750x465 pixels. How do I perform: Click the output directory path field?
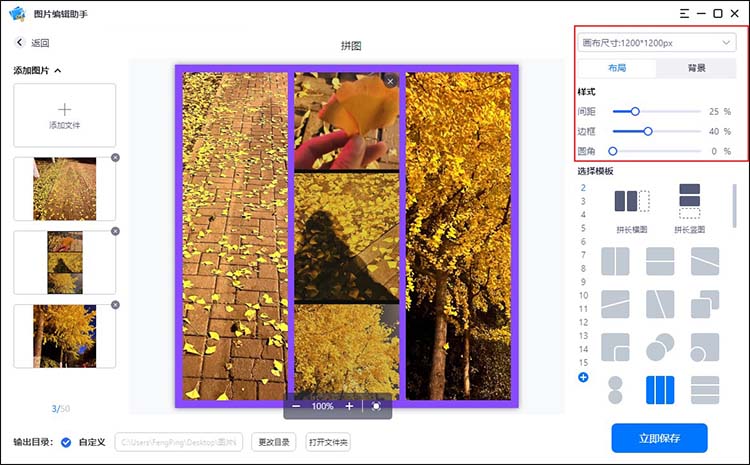coord(178,442)
